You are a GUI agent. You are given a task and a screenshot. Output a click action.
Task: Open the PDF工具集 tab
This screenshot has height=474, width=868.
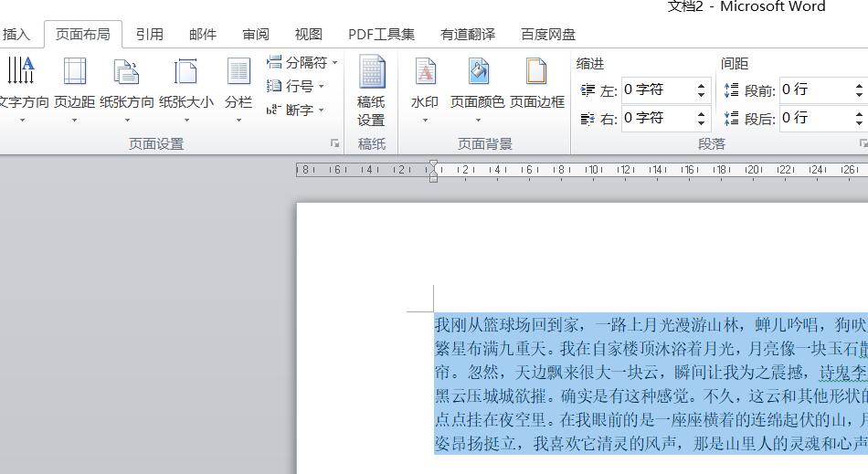[381, 34]
